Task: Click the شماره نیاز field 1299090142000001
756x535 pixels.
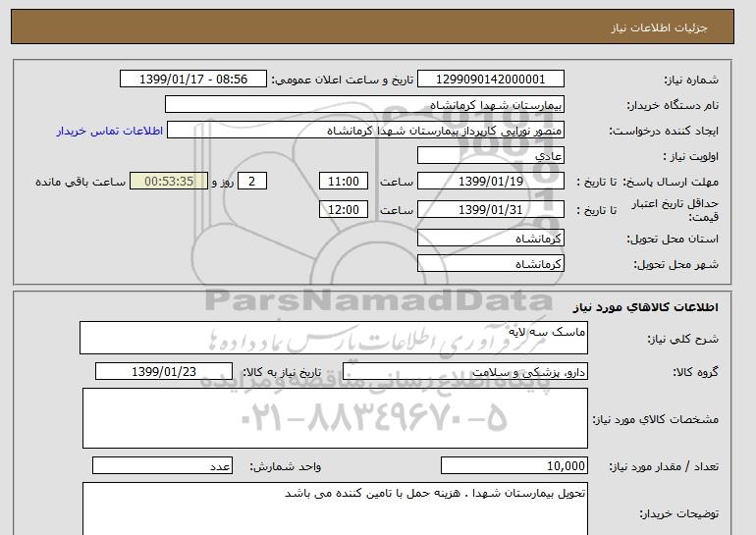Action: pyautogui.click(x=490, y=80)
